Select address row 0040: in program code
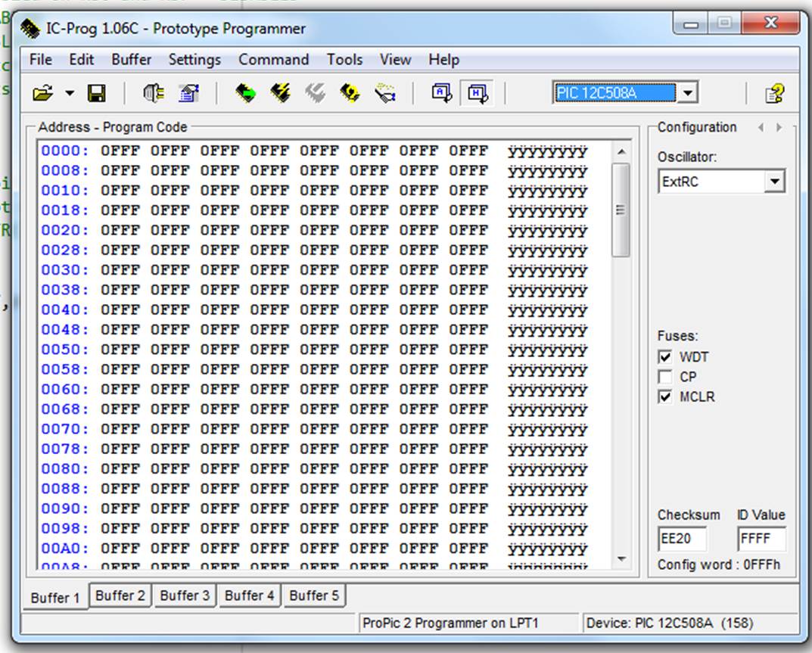The image size is (812, 653). pos(65,309)
